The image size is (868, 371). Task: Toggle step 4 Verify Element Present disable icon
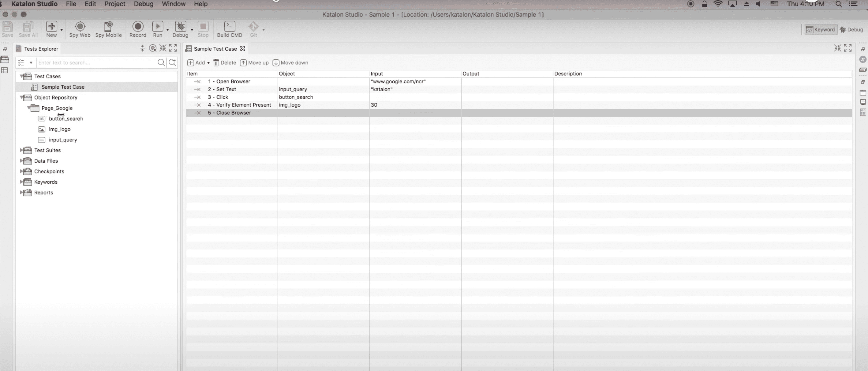(198, 105)
